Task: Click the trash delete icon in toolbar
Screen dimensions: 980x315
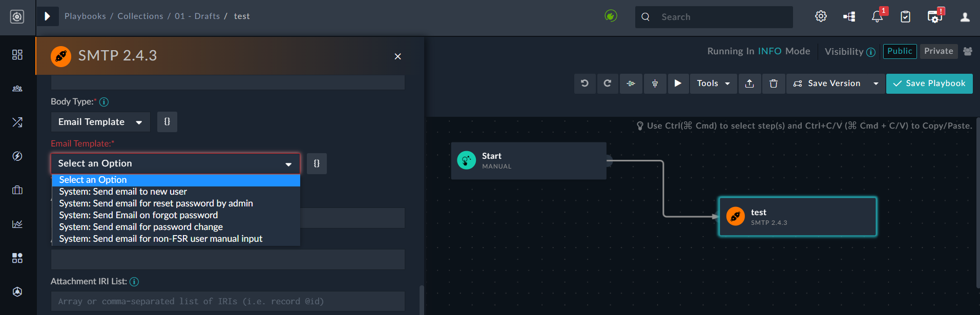Action: (774, 83)
